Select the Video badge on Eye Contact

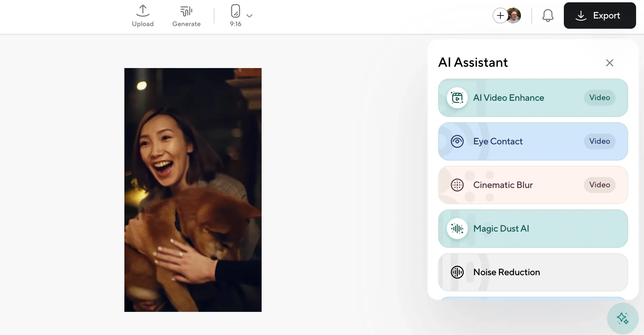(x=599, y=141)
